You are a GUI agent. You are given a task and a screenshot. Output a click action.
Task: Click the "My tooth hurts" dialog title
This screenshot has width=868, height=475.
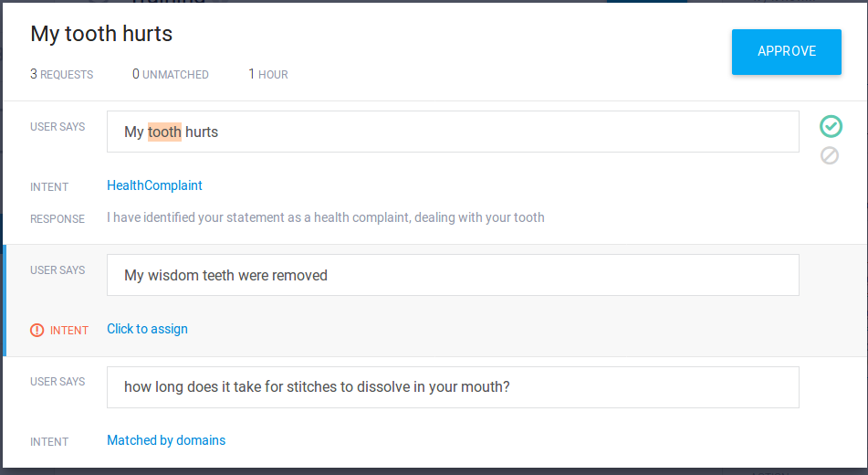(101, 34)
